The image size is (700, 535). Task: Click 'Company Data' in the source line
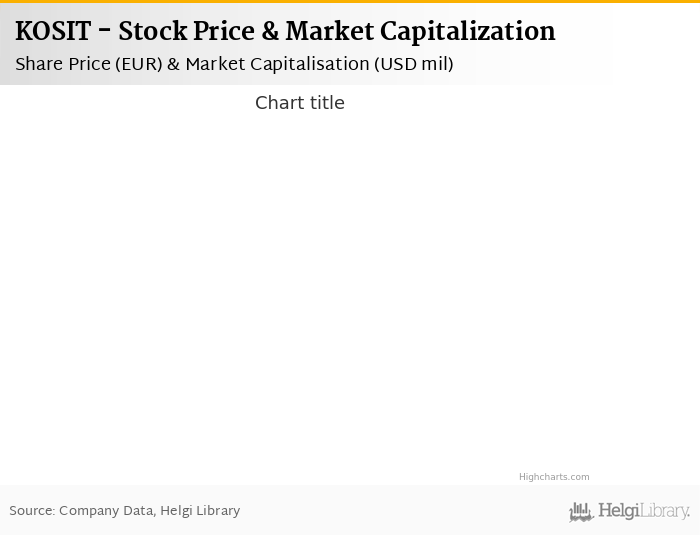pyautogui.click(x=106, y=511)
